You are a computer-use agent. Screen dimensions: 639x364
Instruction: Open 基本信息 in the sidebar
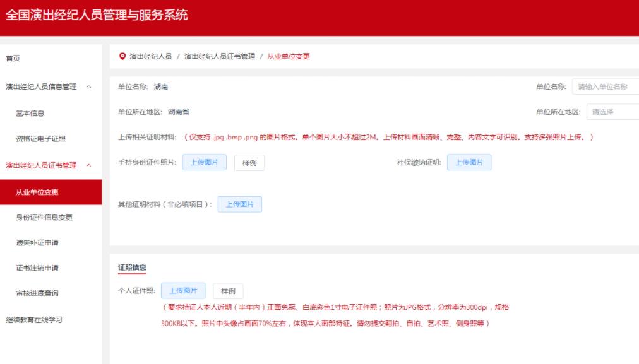pyautogui.click(x=30, y=114)
